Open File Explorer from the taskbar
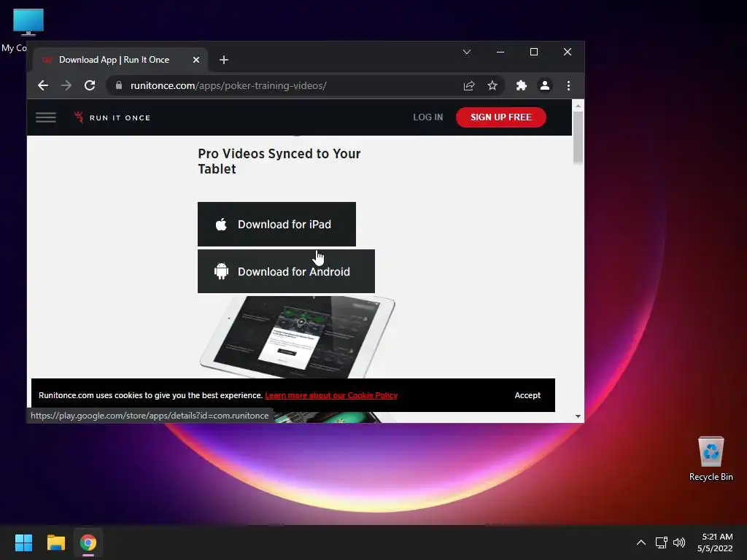 point(55,542)
